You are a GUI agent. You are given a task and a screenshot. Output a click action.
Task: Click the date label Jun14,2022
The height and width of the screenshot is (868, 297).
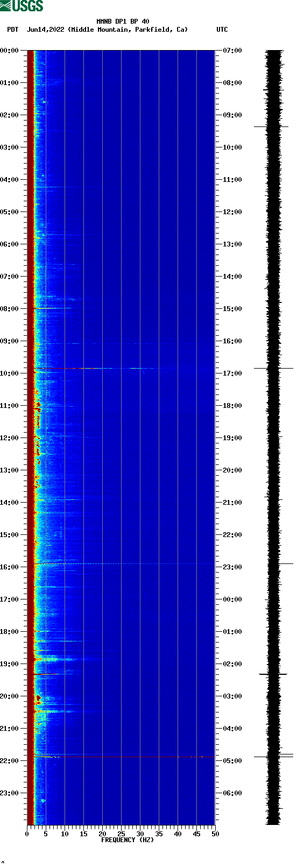coord(45,30)
